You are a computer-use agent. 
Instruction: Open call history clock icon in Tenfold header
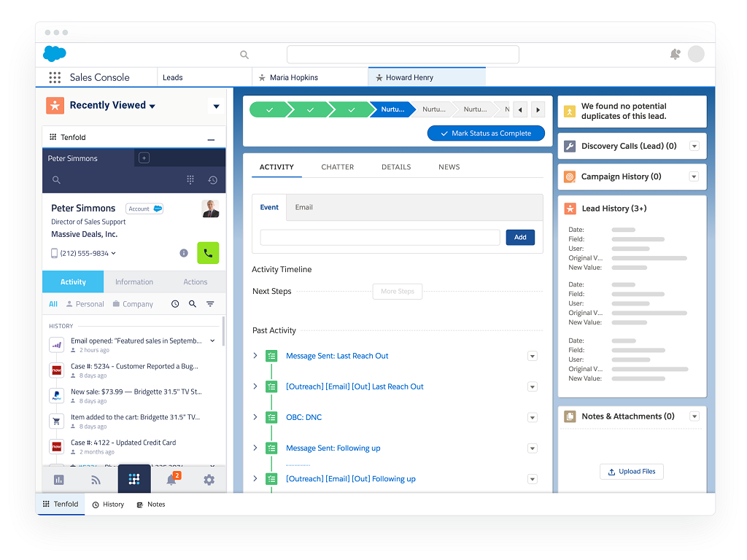tap(212, 180)
